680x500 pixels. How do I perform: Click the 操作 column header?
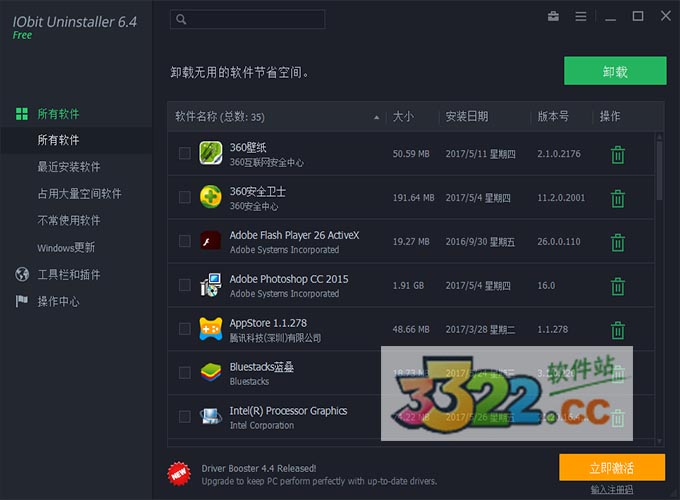[610, 116]
